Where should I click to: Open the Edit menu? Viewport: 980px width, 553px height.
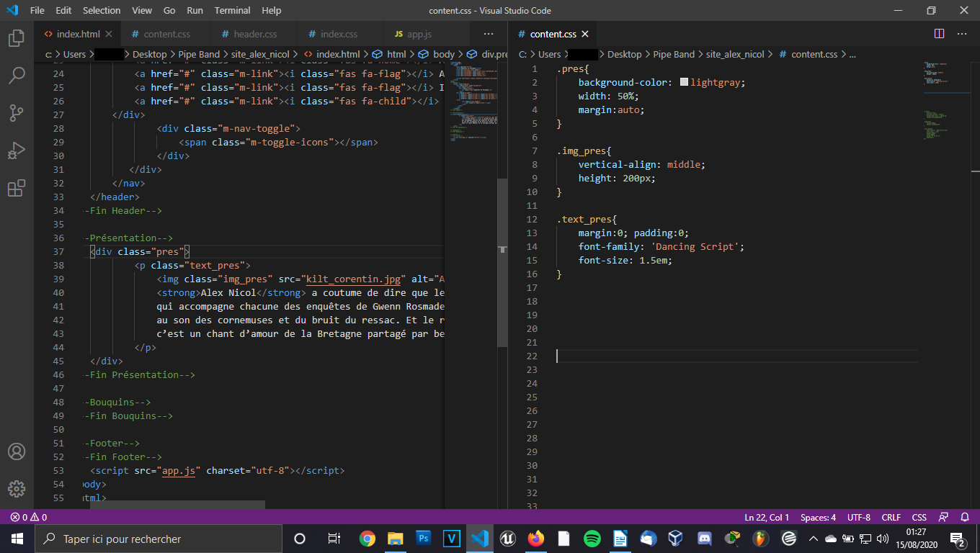pyautogui.click(x=63, y=11)
